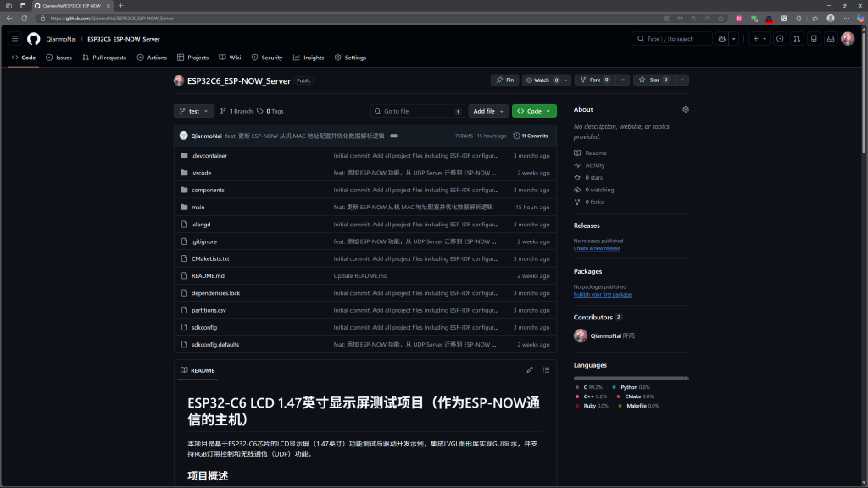The height and width of the screenshot is (488, 868).
Task: Go back in browser history
Action: 9,19
